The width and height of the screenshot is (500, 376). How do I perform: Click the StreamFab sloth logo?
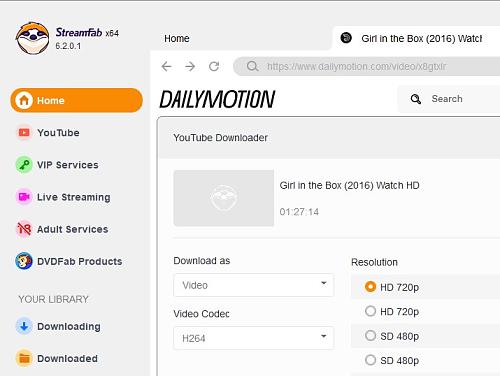click(x=32, y=38)
